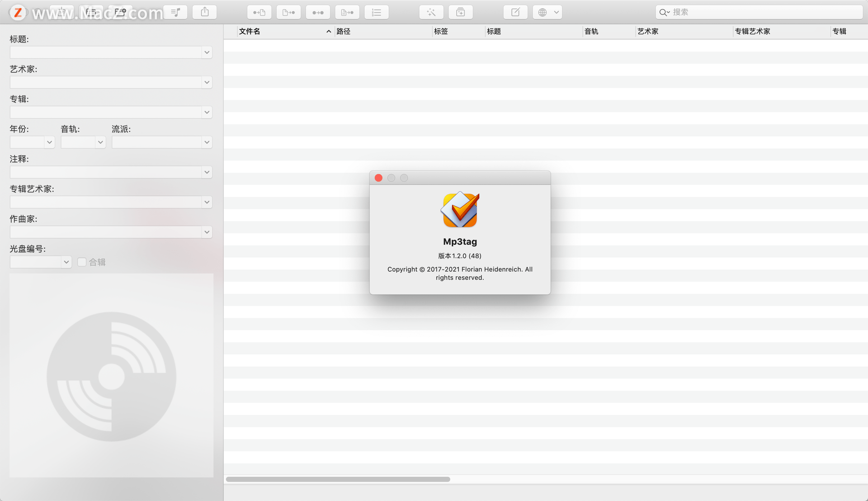This screenshot has height=501, width=868.
Task: Sort by the 文件名 column header
Action: [285, 31]
